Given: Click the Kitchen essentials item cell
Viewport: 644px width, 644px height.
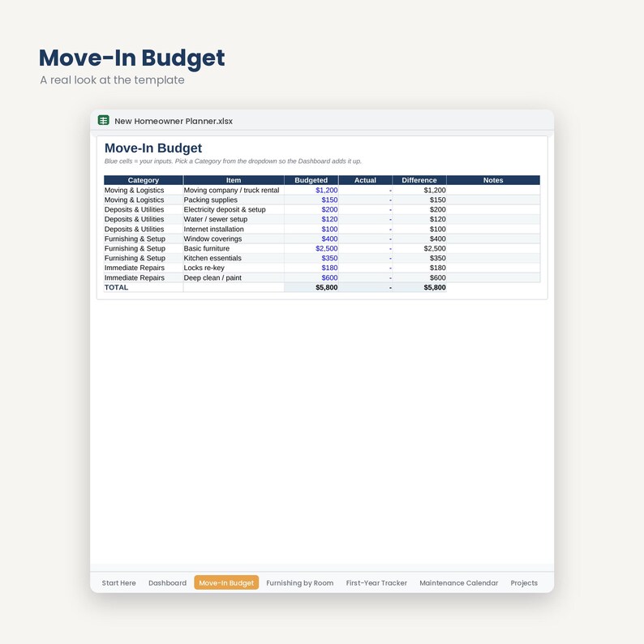Looking at the screenshot, I should 234,258.
